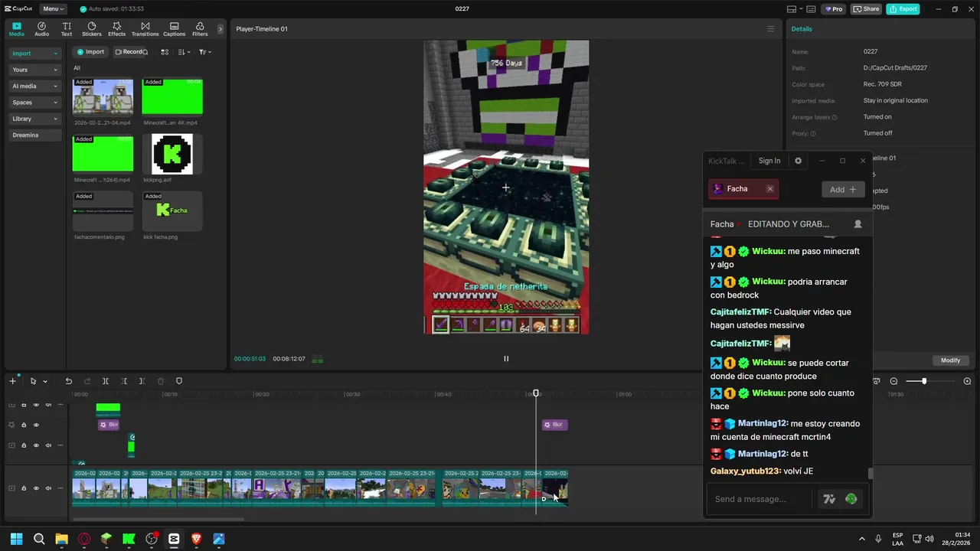This screenshot has width=980, height=551.
Task: Click the delete-right trim icon
Action: coord(142,381)
